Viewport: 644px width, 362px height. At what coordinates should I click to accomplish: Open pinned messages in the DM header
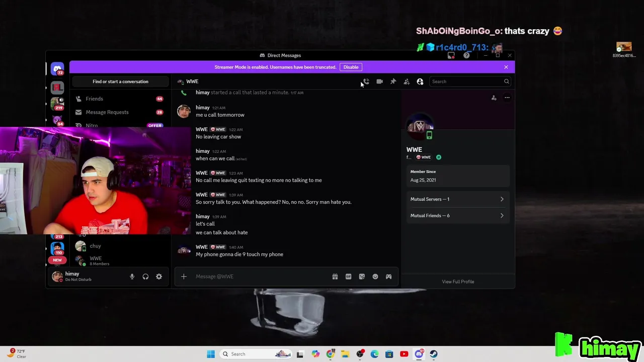[393, 81]
